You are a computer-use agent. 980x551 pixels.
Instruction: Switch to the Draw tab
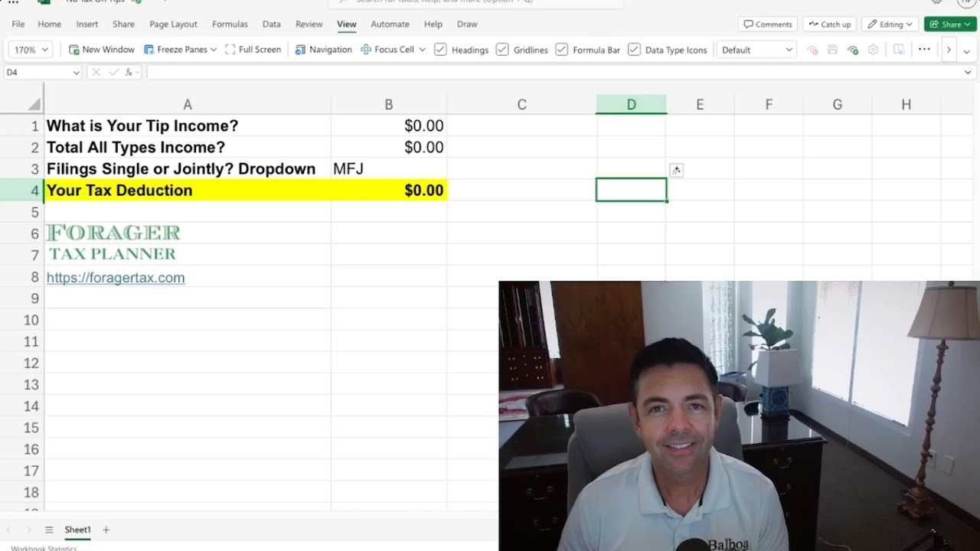tap(467, 24)
